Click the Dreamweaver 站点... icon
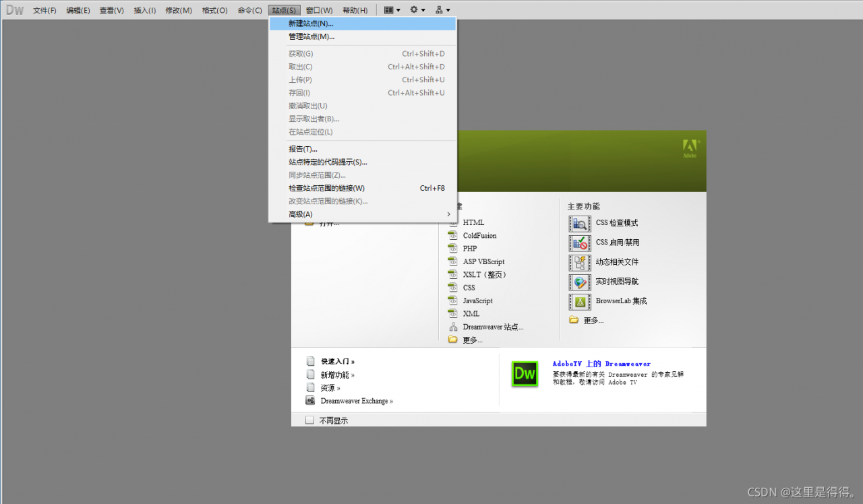The height and width of the screenshot is (504, 863). [x=453, y=327]
